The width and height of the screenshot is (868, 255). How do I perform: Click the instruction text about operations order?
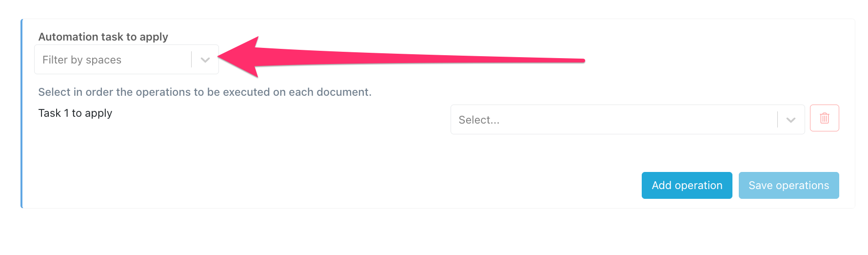[205, 92]
